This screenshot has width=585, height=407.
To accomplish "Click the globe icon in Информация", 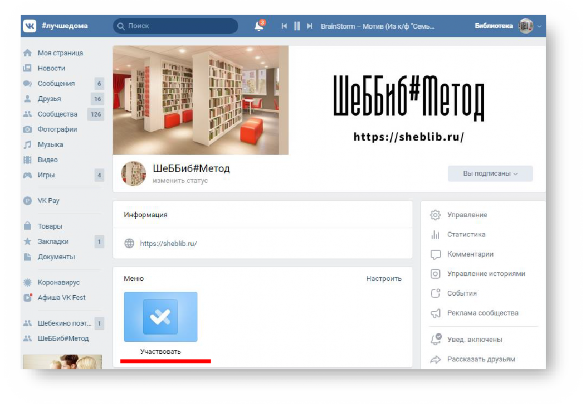I will click(129, 243).
